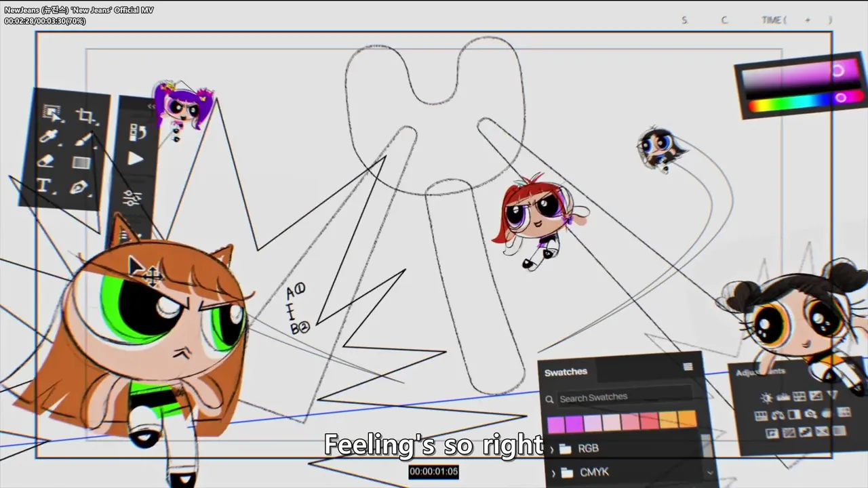Switch to the Adjustments panel tab
The image size is (868, 488).
pyautogui.click(x=760, y=371)
